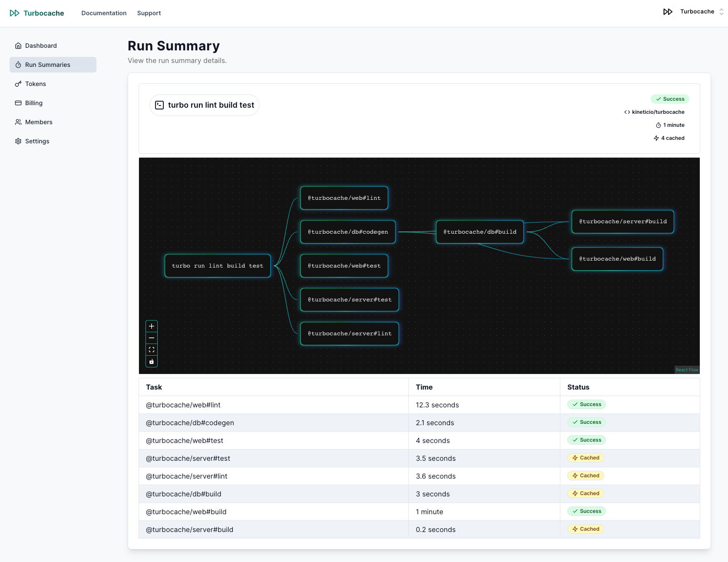Open Members page in sidebar

click(53, 122)
